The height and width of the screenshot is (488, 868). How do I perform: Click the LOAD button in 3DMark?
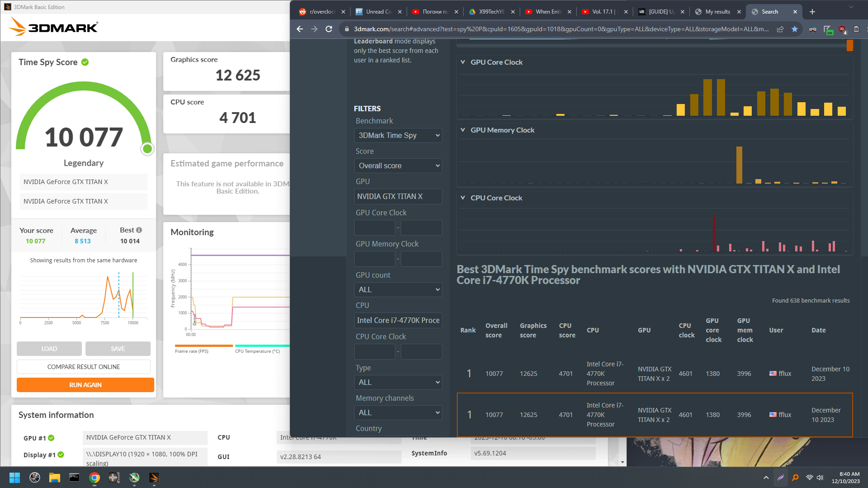click(49, 349)
